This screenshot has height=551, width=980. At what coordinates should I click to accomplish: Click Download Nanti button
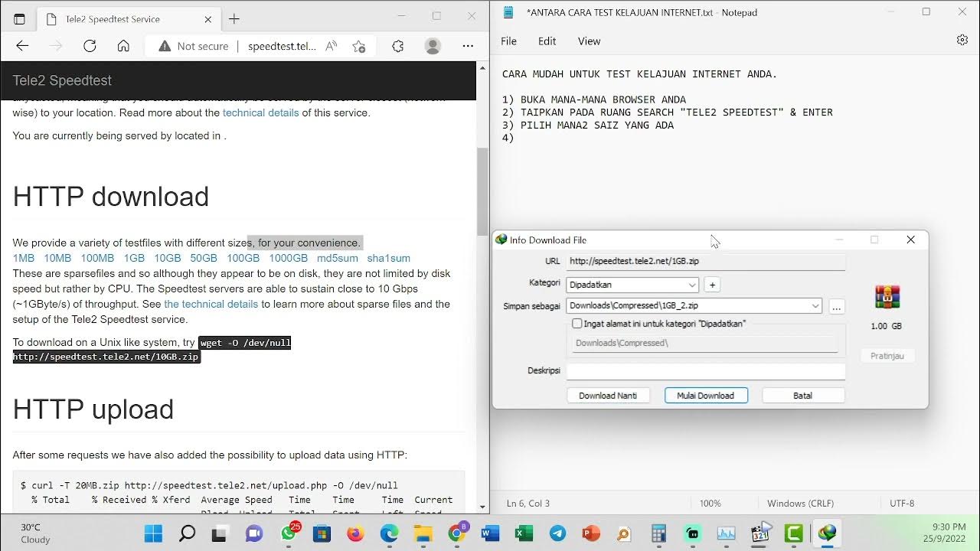[x=608, y=396]
